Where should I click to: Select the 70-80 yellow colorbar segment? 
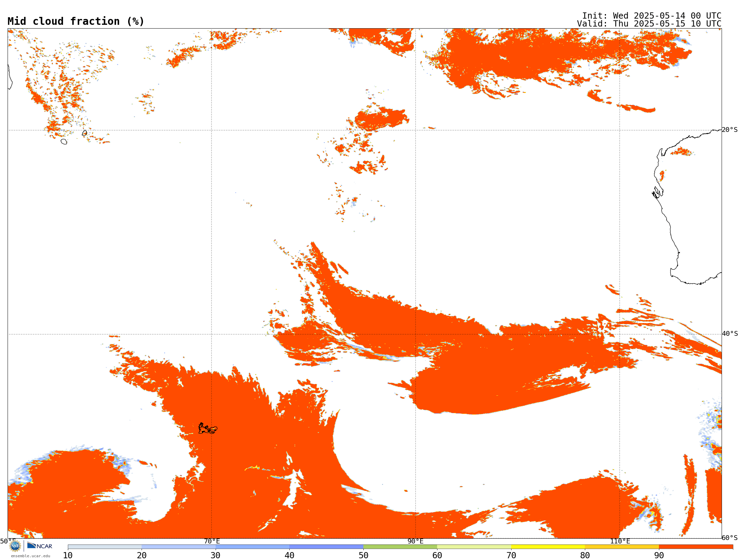tap(548, 547)
